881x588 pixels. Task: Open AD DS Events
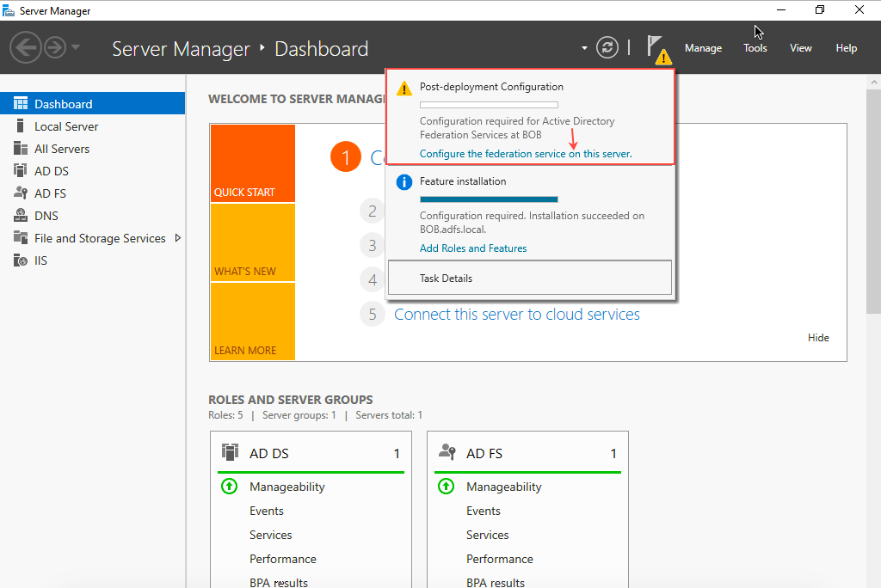[x=267, y=511]
